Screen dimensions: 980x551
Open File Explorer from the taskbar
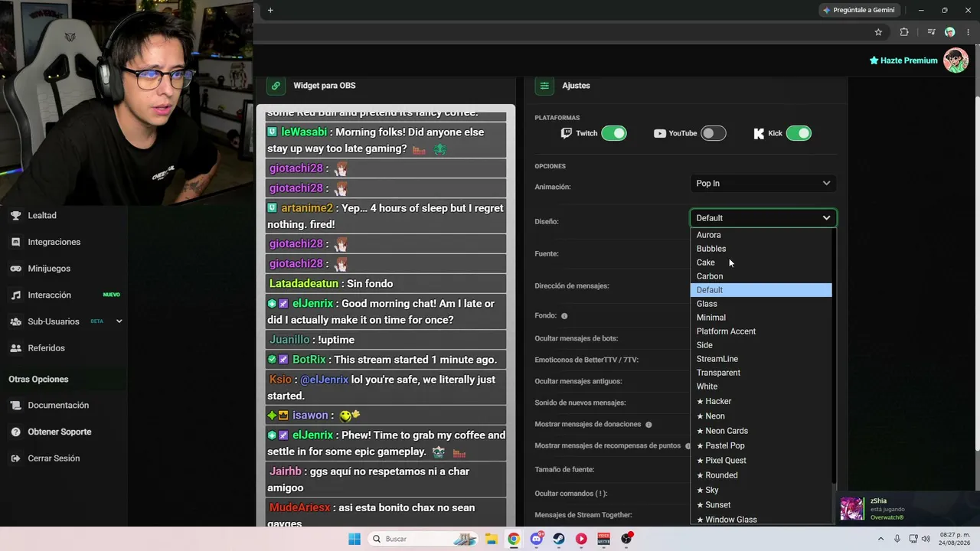[491, 539]
